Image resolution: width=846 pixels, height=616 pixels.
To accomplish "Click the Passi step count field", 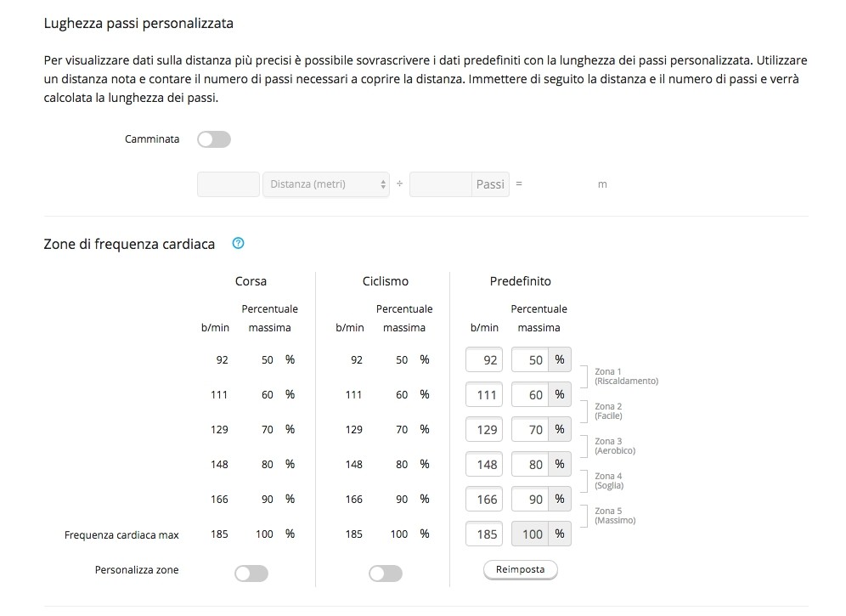I will click(x=440, y=184).
